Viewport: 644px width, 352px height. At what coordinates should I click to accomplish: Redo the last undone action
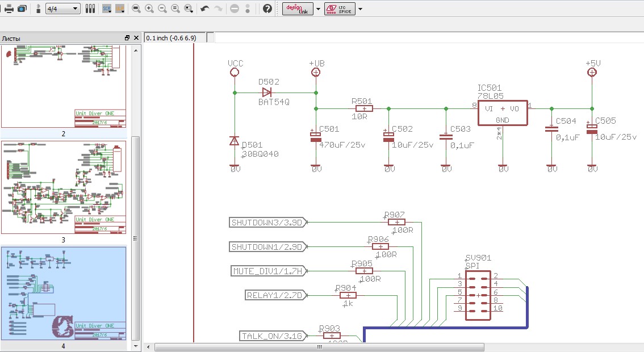218,9
